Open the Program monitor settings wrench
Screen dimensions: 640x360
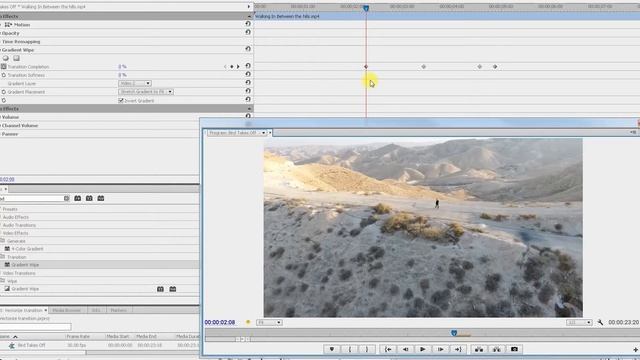600,322
